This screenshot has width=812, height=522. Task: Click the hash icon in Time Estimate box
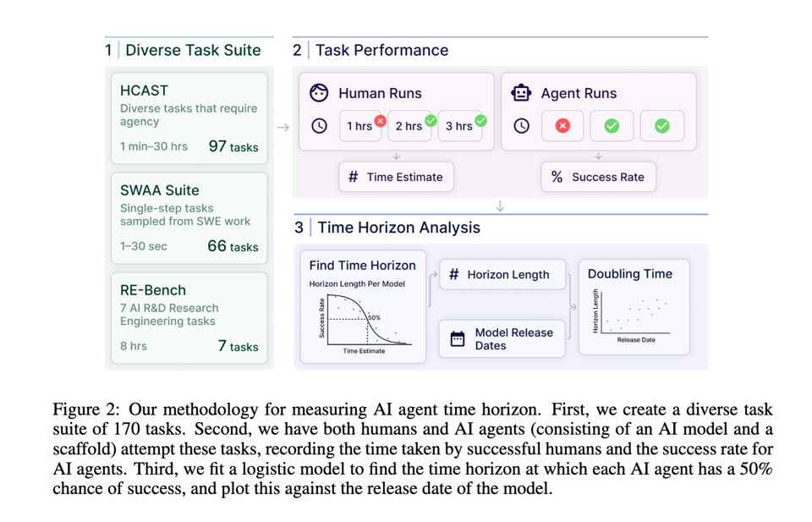coord(353,177)
